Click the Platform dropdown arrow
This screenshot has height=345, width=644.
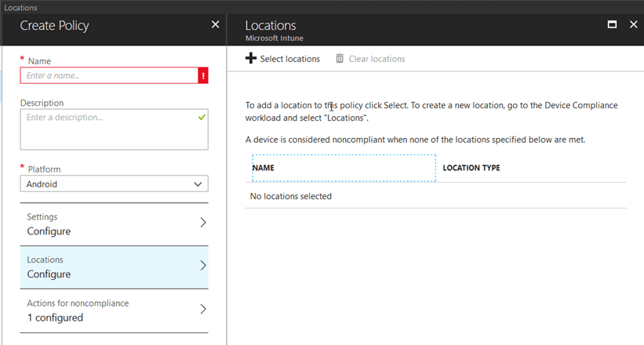(198, 184)
